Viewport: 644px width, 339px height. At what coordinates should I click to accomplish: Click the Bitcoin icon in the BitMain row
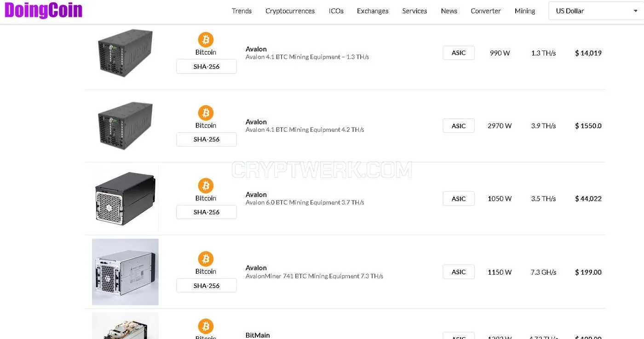point(206,327)
